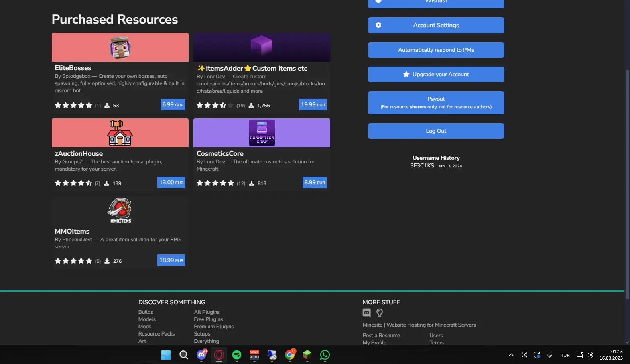The height and width of the screenshot is (364, 630).
Task: Click the EliteBosses title link
Action: tap(73, 68)
